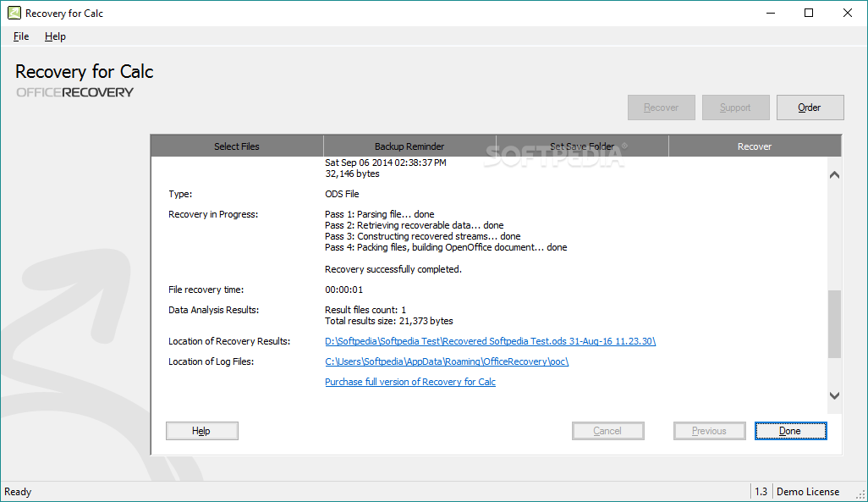Click the Ready status text
Screen dimensions: 868x502
18,492
